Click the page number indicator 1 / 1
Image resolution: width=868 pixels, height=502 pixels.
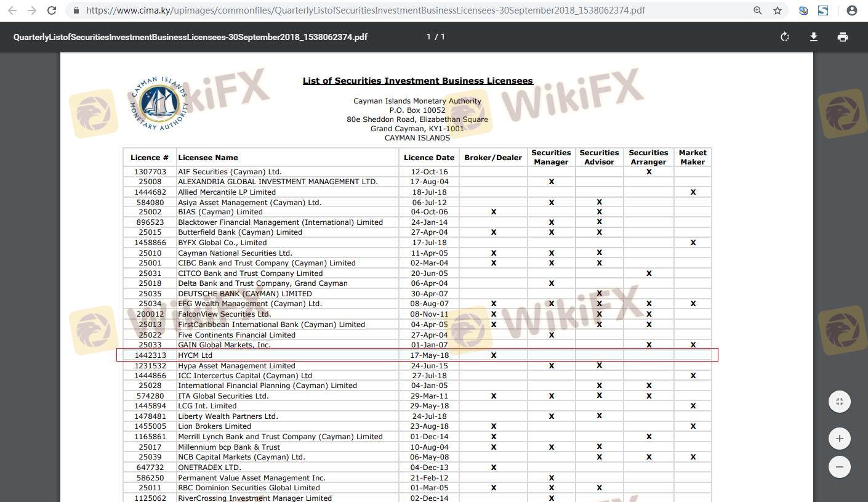click(436, 37)
